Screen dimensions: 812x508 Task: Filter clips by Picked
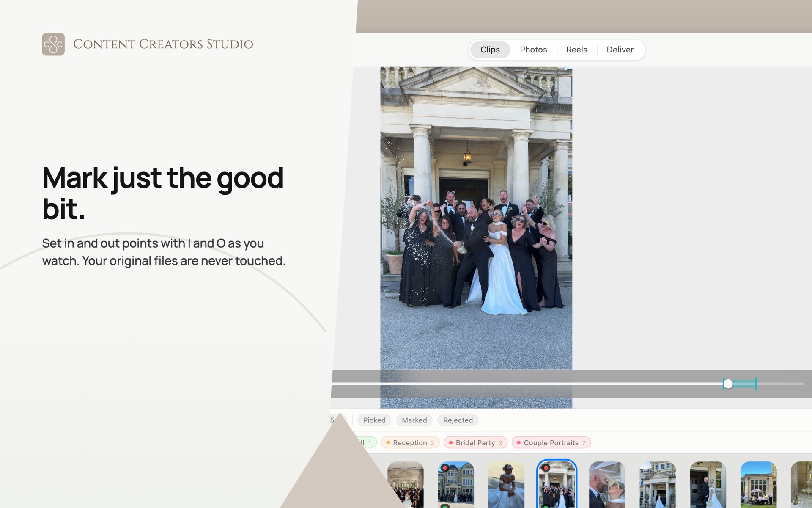coord(374,420)
